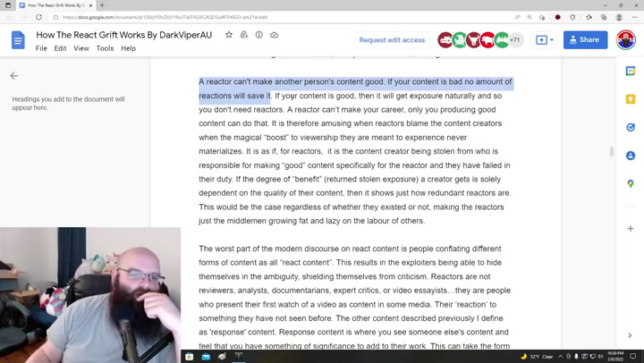Image resolution: width=644 pixels, height=363 pixels.
Task: Expand the present dropdown arrow
Action: [x=552, y=40]
